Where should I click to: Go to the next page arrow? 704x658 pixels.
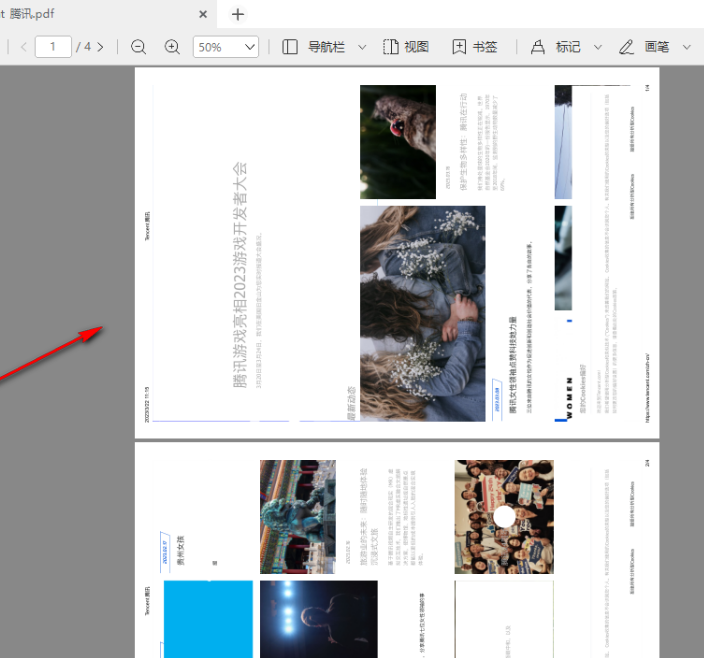point(101,47)
